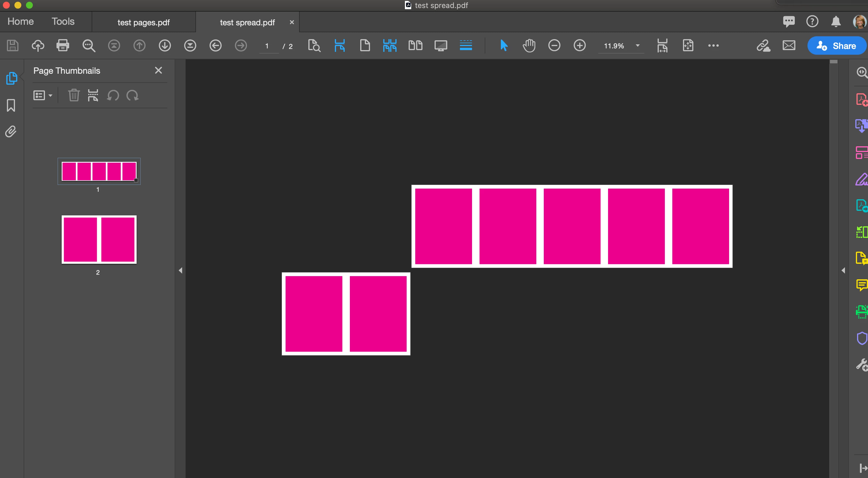Viewport: 868px width, 478px height.
Task: Toggle two-page view mode
Action: 415,45
